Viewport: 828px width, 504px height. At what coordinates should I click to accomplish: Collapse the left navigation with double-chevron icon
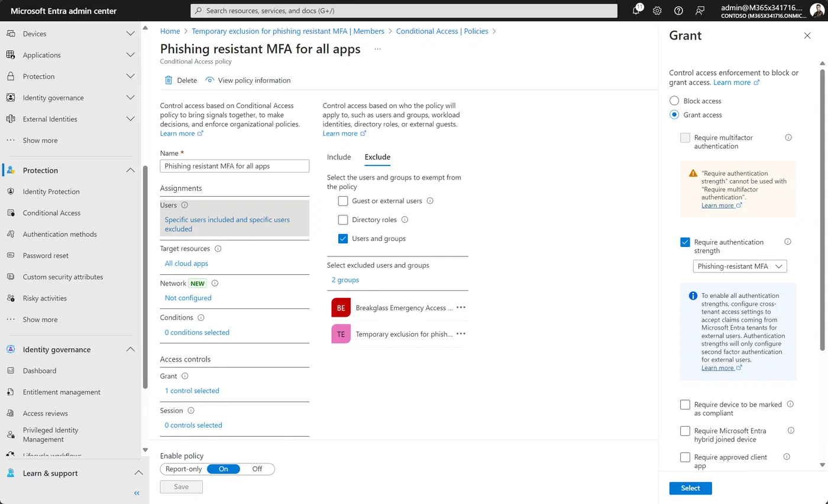137,493
